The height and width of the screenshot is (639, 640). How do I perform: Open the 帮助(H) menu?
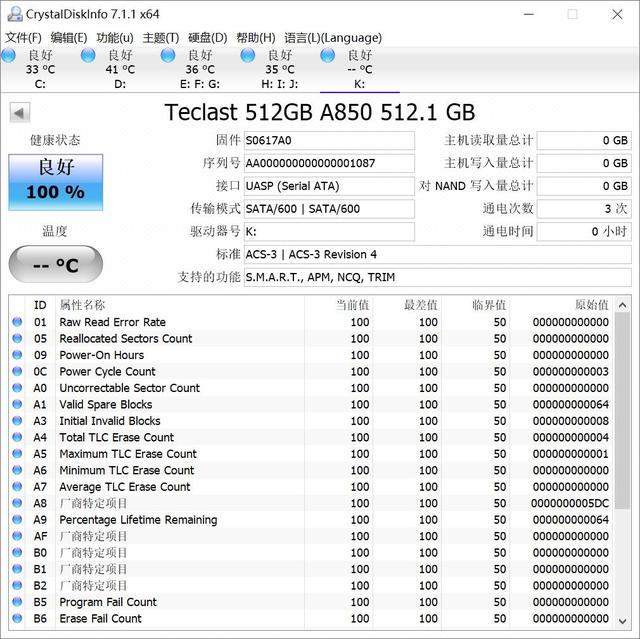256,38
